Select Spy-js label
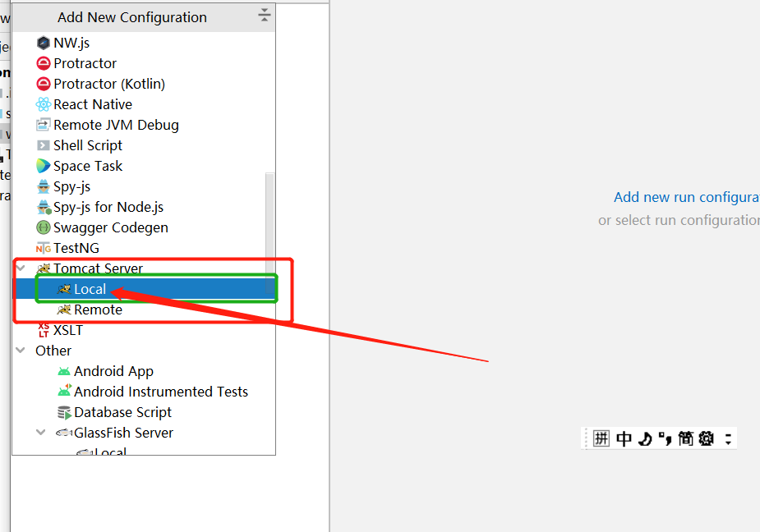 coord(71,187)
